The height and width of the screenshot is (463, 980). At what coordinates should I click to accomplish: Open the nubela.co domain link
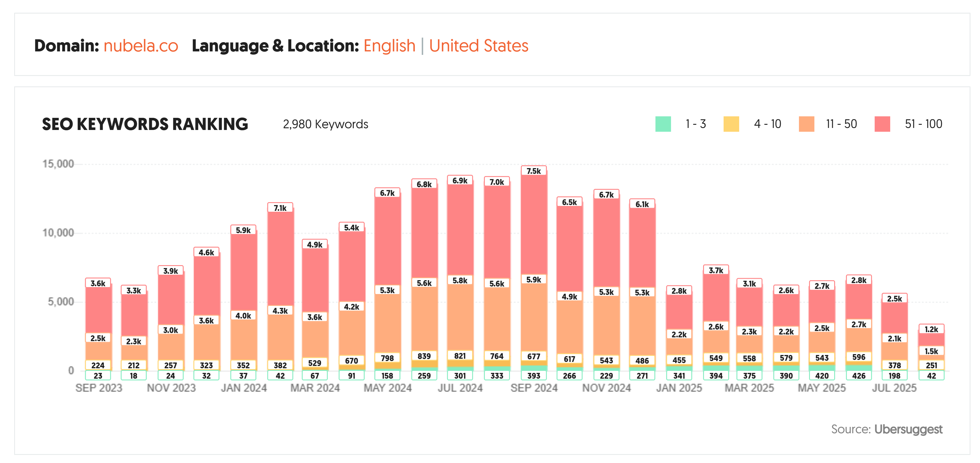click(141, 46)
